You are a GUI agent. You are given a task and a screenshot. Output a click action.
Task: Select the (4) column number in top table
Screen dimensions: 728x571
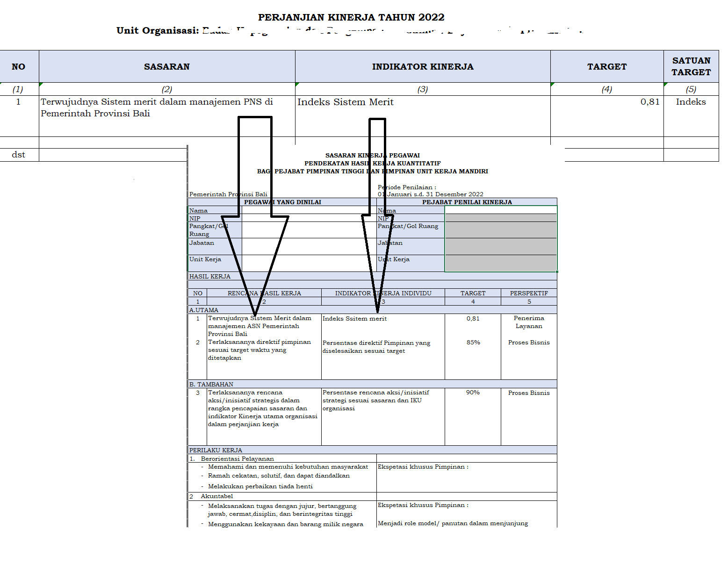click(607, 89)
